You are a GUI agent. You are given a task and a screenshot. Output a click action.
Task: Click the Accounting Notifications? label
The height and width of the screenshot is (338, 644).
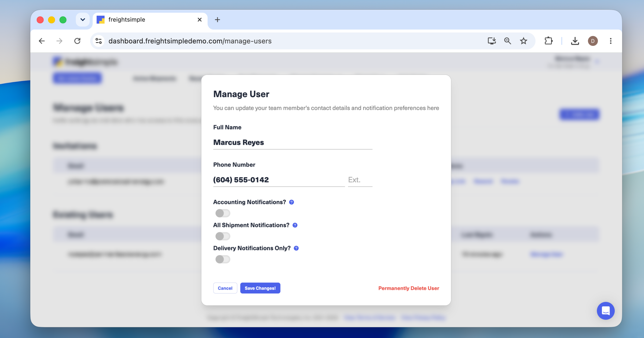(x=250, y=202)
